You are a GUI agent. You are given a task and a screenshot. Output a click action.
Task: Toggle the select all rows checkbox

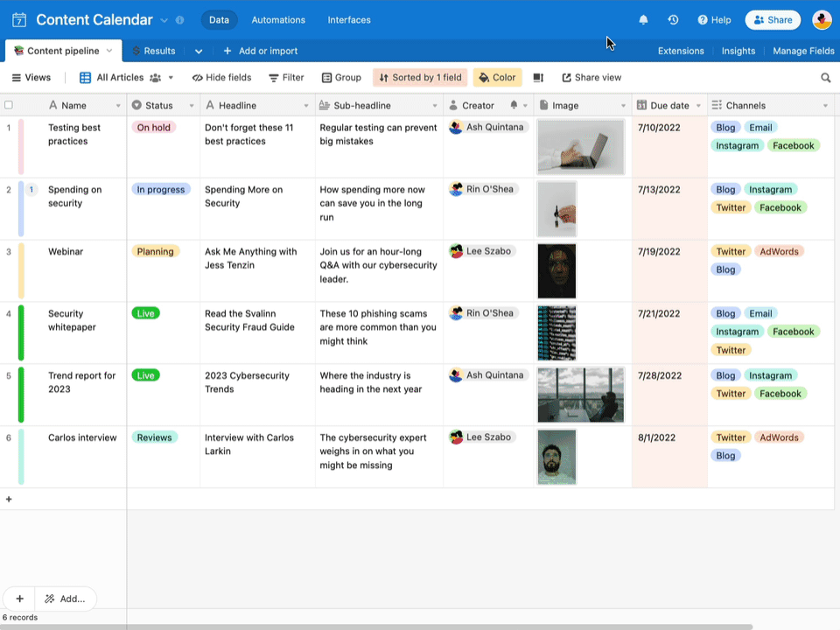tap(9, 105)
